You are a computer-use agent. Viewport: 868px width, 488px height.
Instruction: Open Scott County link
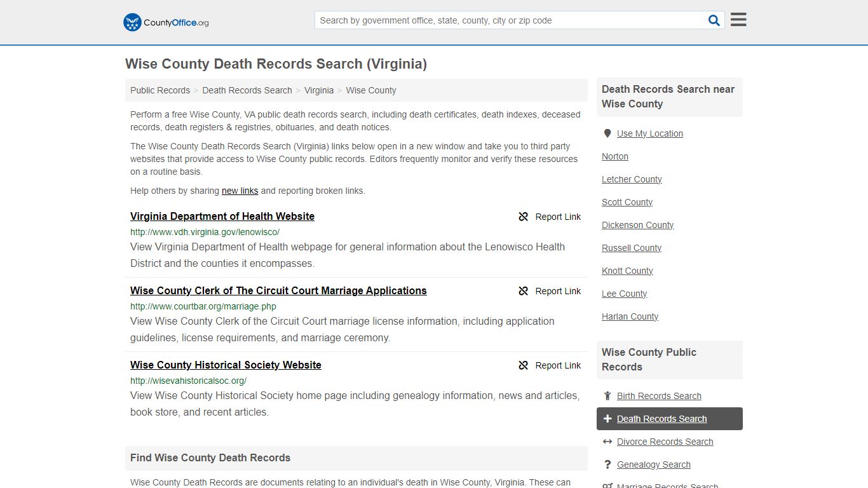[627, 202]
